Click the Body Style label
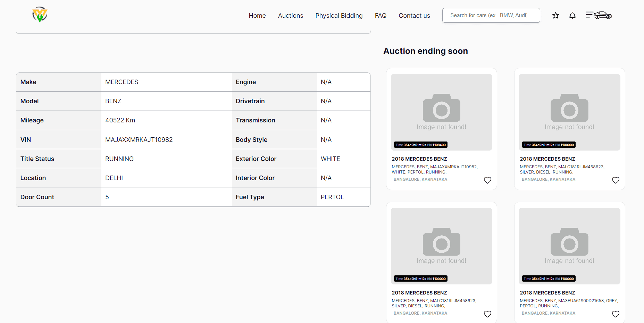The width and height of the screenshot is (644, 323). (251, 140)
